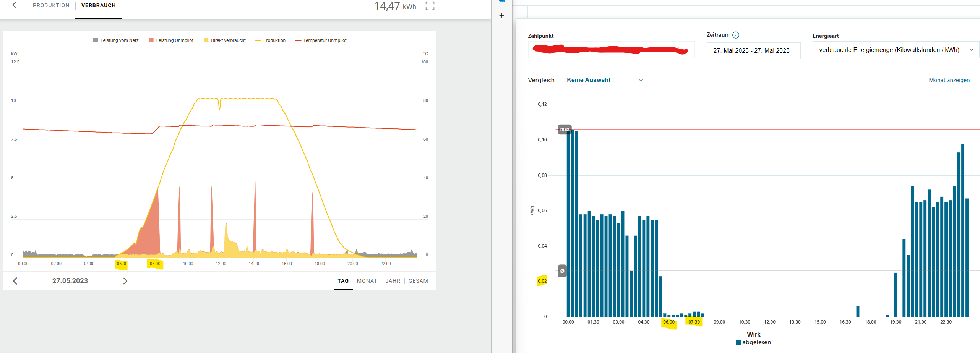This screenshot has height=353, width=980.
Task: Click the plus icon in sidebar
Action: [x=501, y=16]
